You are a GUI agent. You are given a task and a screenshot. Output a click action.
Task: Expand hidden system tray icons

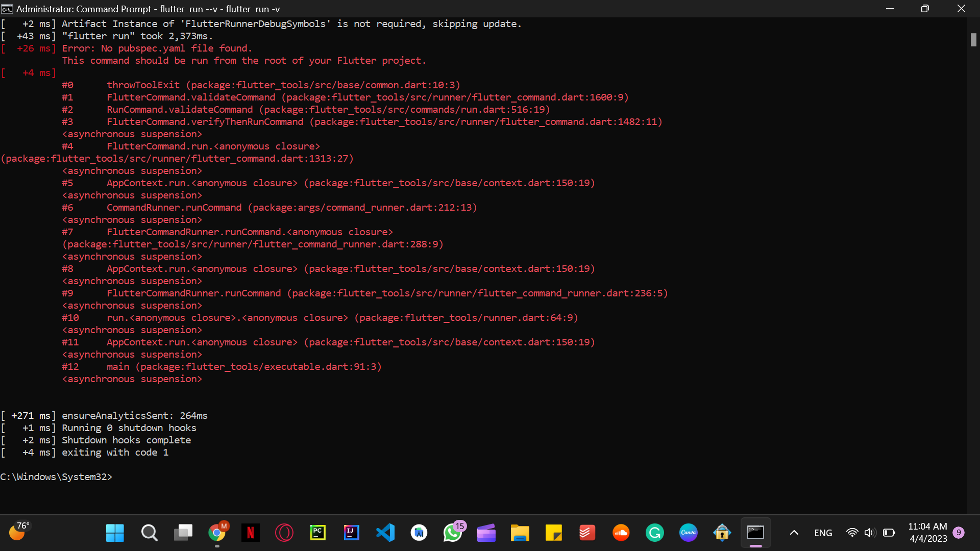(793, 532)
